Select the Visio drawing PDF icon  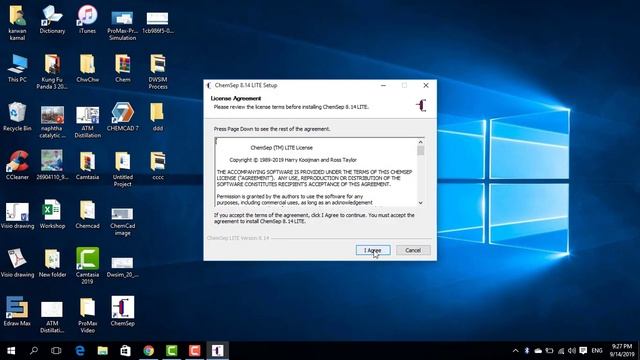(x=17, y=263)
